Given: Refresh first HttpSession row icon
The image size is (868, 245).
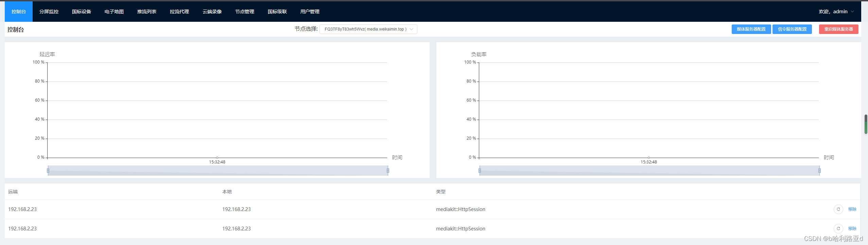Looking at the screenshot, I should pos(838,209).
